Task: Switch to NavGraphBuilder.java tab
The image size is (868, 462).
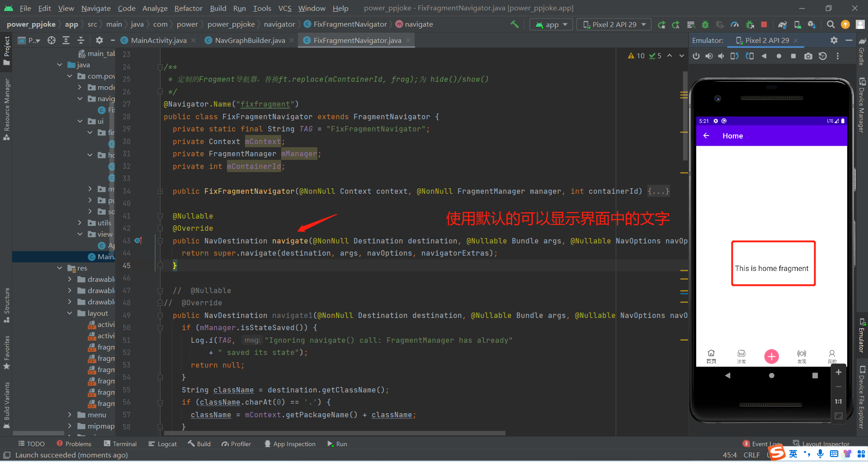Action: point(250,40)
